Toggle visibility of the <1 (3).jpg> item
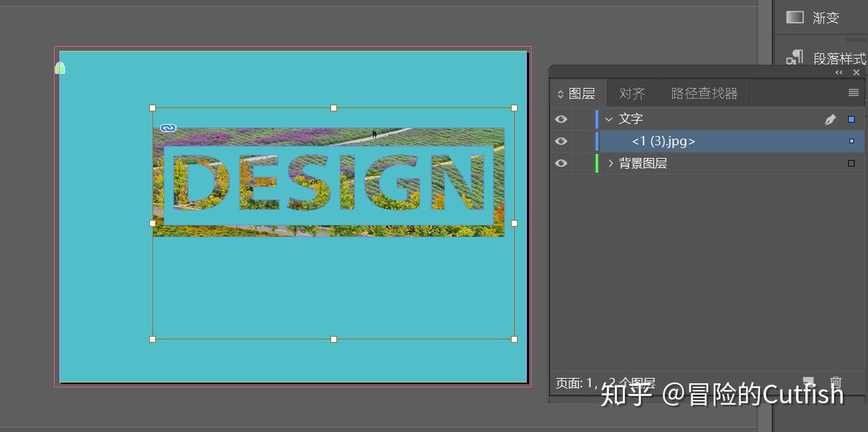Screen dimensions: 868x432 point(561,141)
